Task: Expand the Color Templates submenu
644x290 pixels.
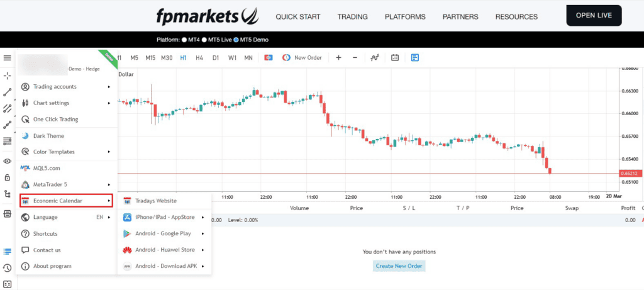Action: coord(66,152)
